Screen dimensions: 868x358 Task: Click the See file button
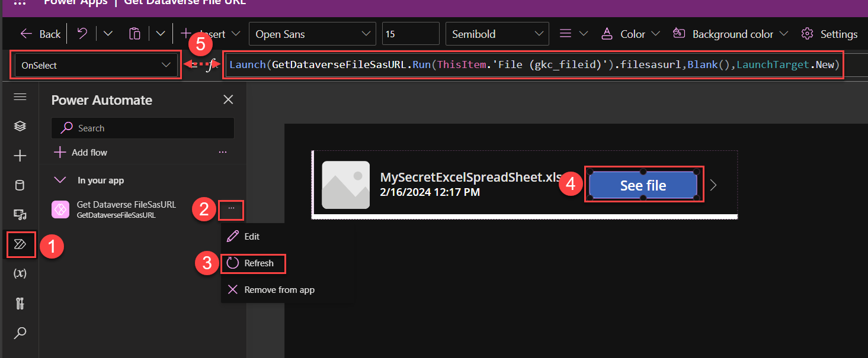(643, 185)
